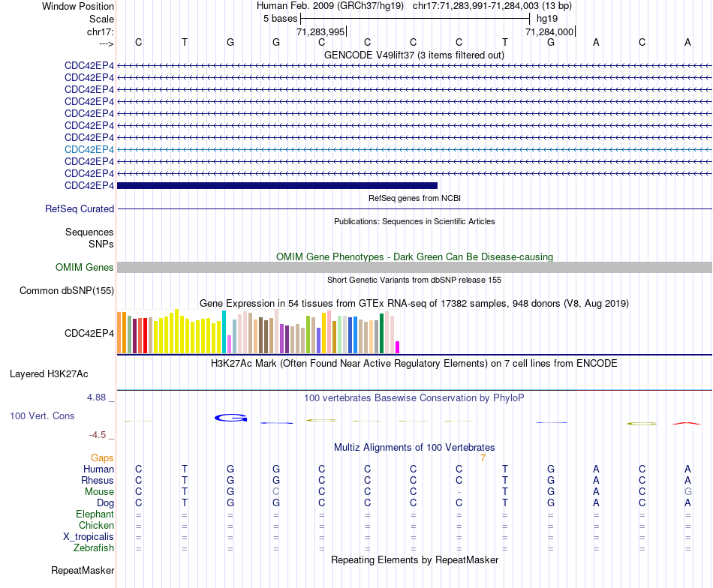713x588 pixels.
Task: Select the Scale label at the top
Action: (101, 19)
